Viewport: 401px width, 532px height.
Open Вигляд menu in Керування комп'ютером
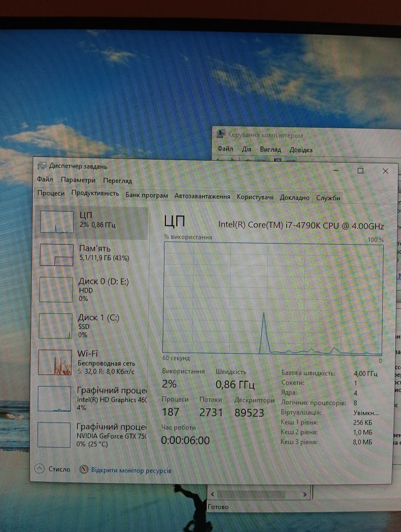pyautogui.click(x=270, y=149)
